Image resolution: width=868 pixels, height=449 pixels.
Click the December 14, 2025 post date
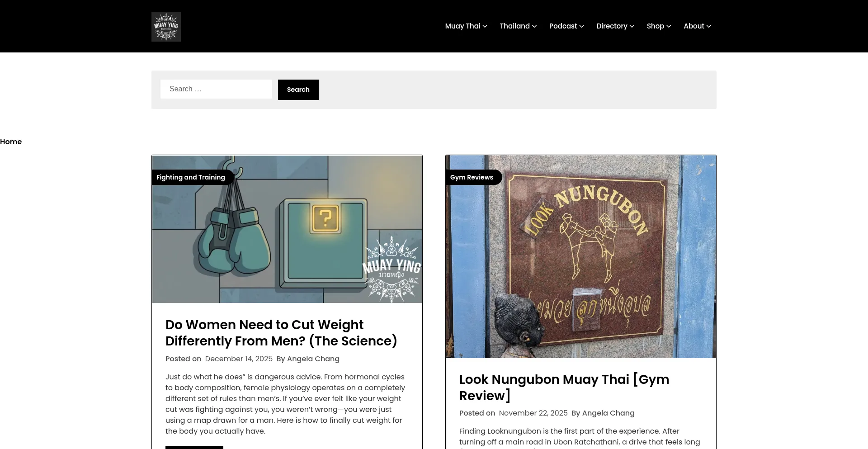coord(239,359)
